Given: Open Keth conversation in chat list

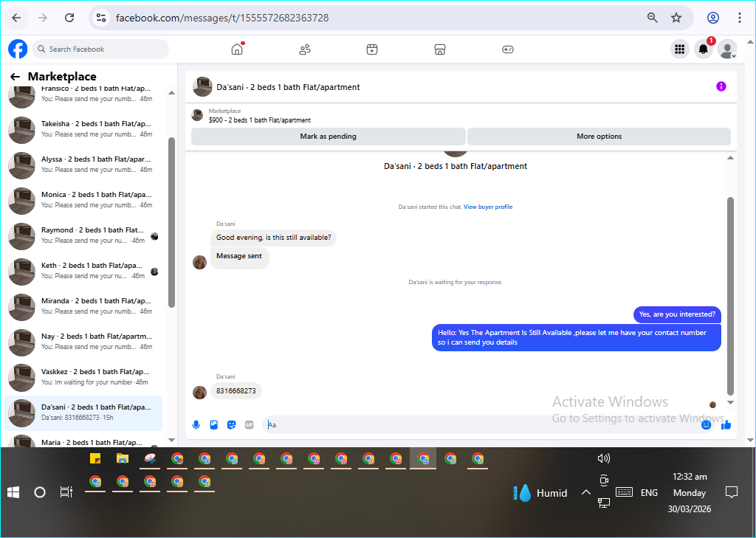Looking at the screenshot, I should point(84,270).
